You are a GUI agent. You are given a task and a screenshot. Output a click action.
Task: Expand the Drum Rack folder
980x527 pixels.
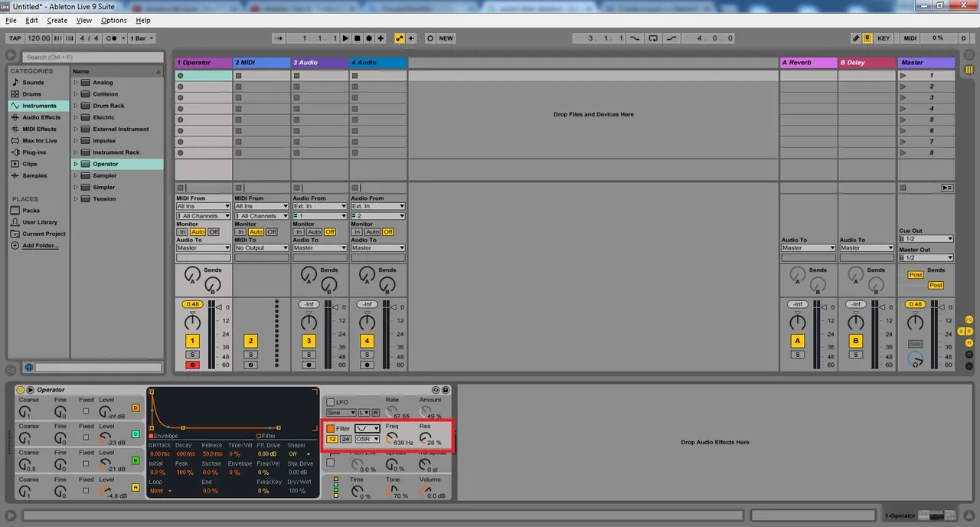tap(76, 106)
